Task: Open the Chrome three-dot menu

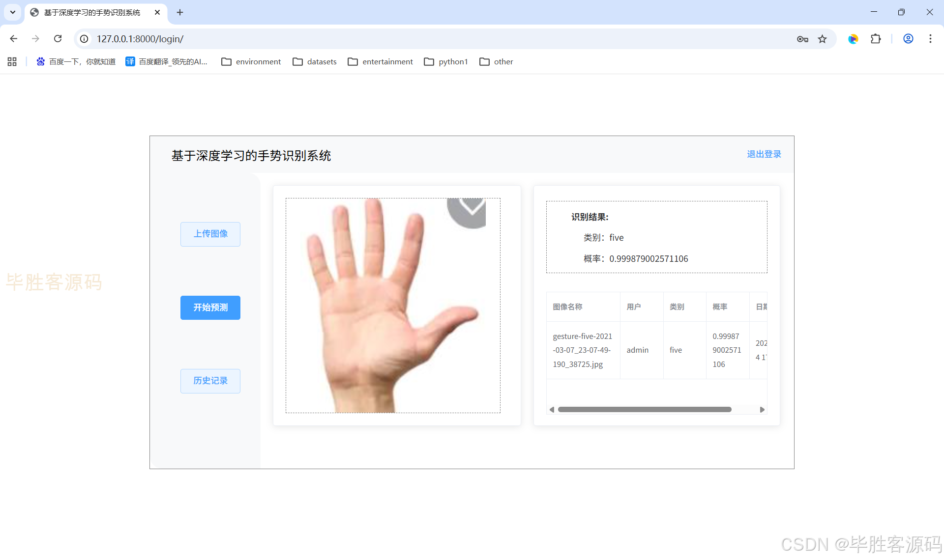Action: tap(930, 39)
